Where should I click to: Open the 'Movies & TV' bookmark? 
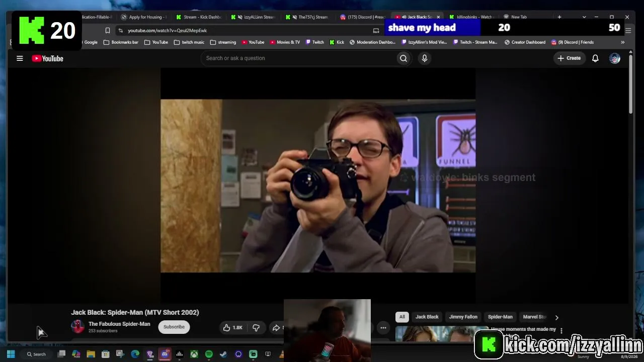tap(284, 42)
